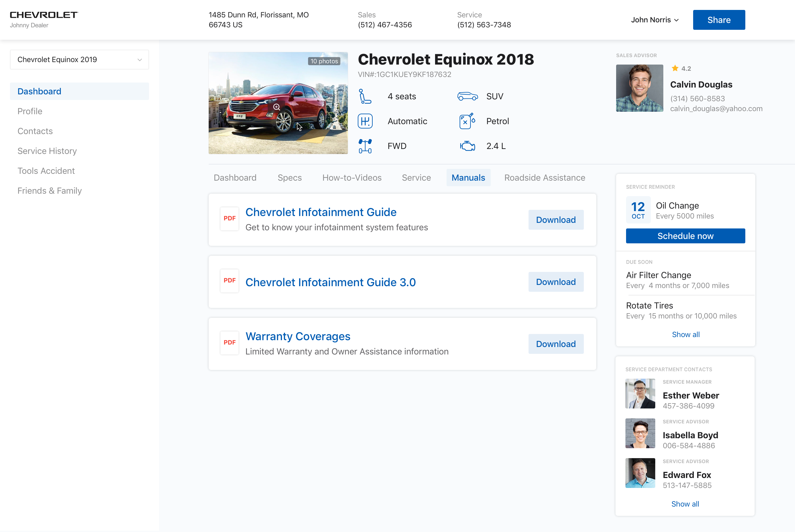Select the Manuals tab
Image resolution: width=795 pixels, height=532 pixels.
(x=468, y=178)
